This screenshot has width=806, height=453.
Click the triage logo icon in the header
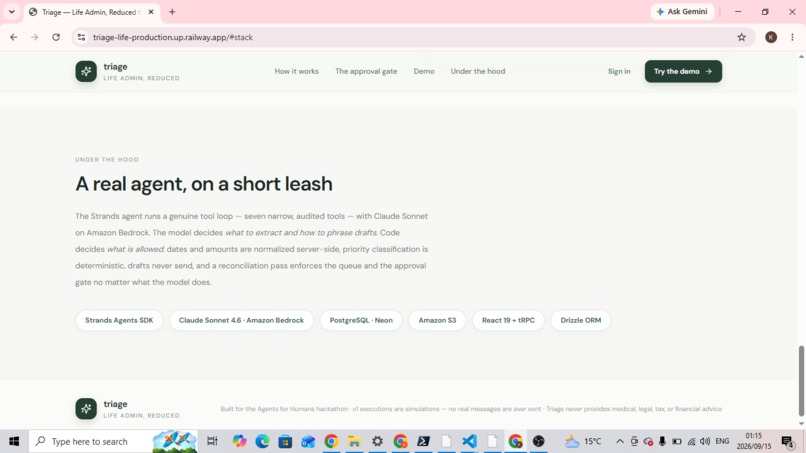click(x=86, y=71)
